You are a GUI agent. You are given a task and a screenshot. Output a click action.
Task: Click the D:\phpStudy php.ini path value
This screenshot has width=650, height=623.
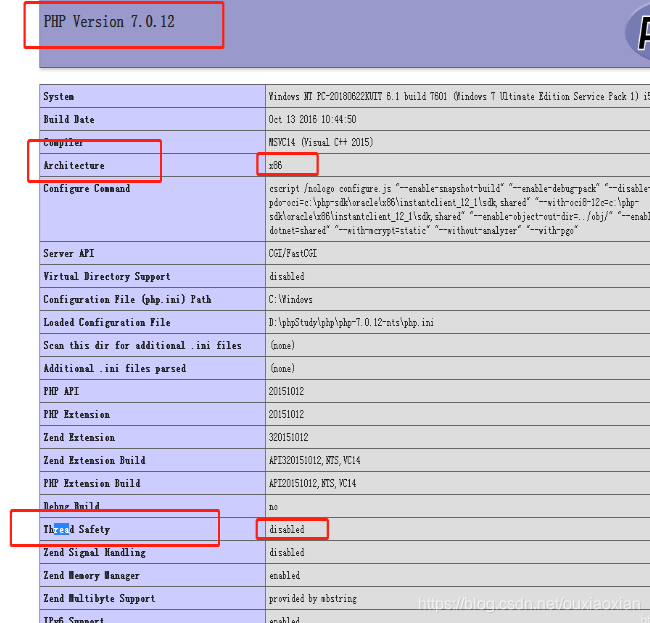(351, 322)
